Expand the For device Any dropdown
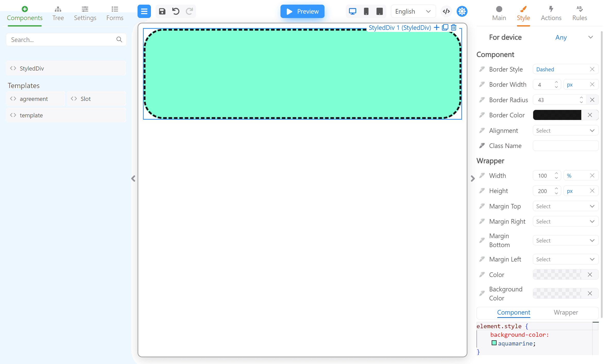 (x=591, y=37)
